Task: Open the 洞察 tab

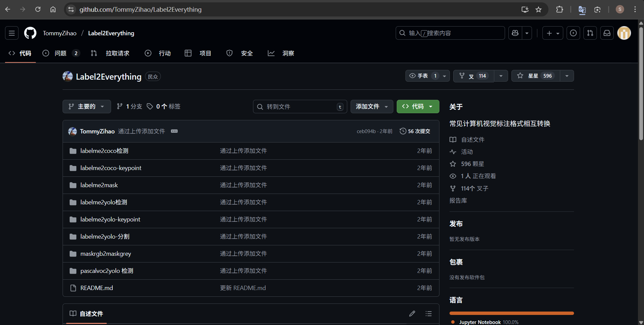Action: [x=288, y=53]
